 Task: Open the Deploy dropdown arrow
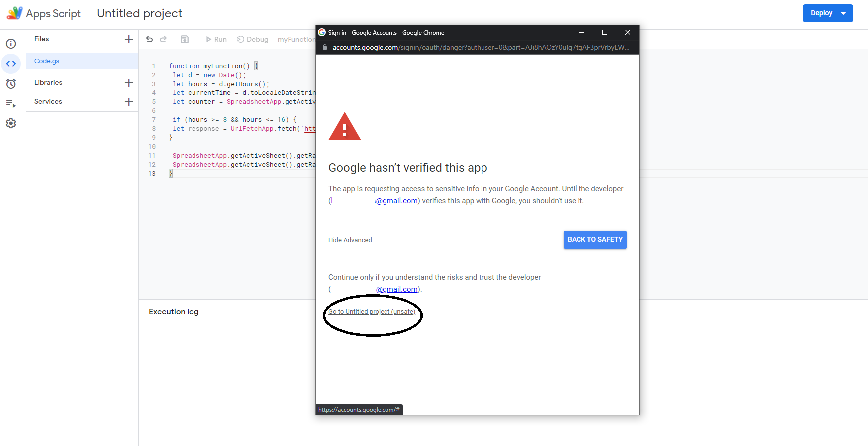click(x=843, y=13)
